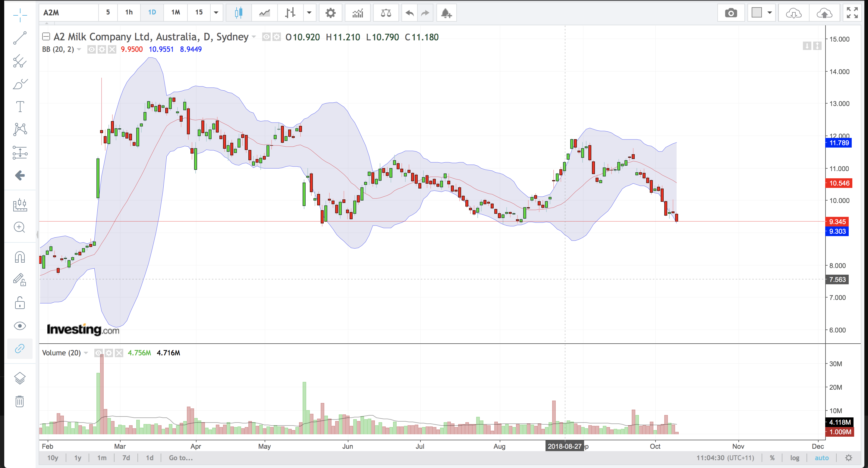The height and width of the screenshot is (468, 868).
Task: Expand the A2 Milk Company title dropdown
Action: (254, 37)
